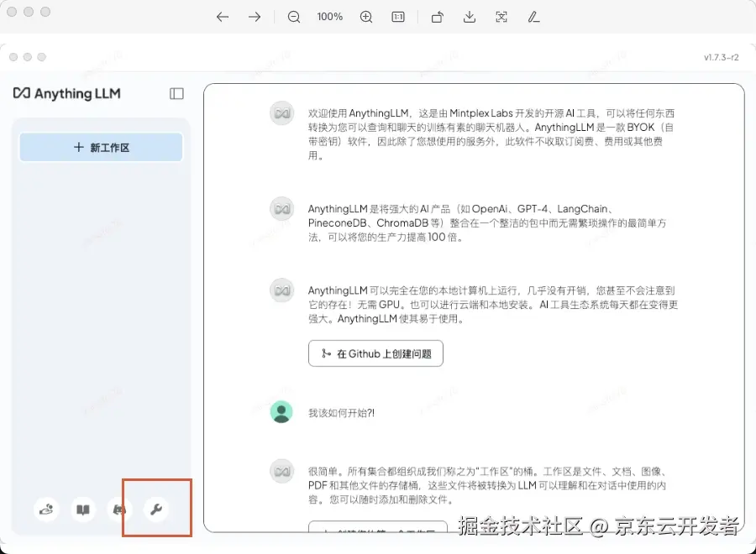Viewport: 756px width, 554px height.
Task: Go to next image with right arrow
Action: pos(255,17)
